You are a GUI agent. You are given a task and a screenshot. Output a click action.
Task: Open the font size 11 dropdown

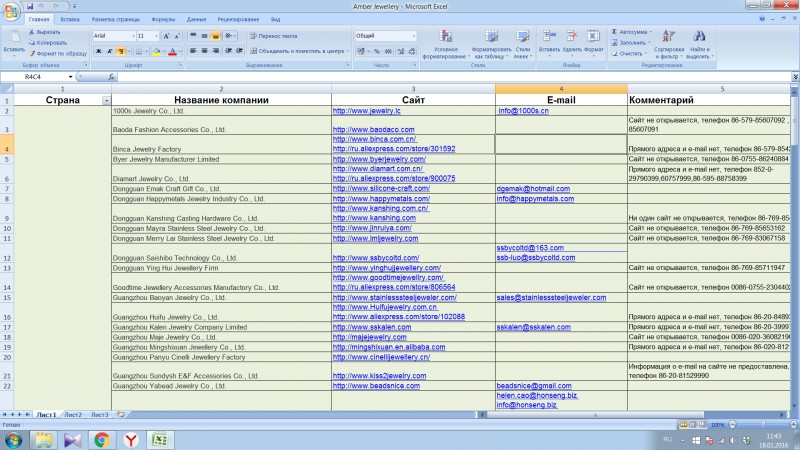click(x=156, y=36)
